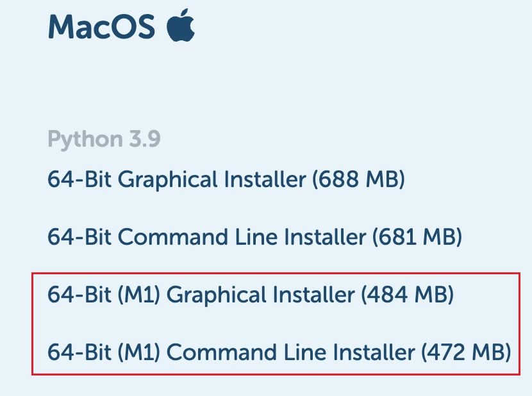
Task: Download the 64-Bit (M1) Graphical Installer
Action: [250, 295]
